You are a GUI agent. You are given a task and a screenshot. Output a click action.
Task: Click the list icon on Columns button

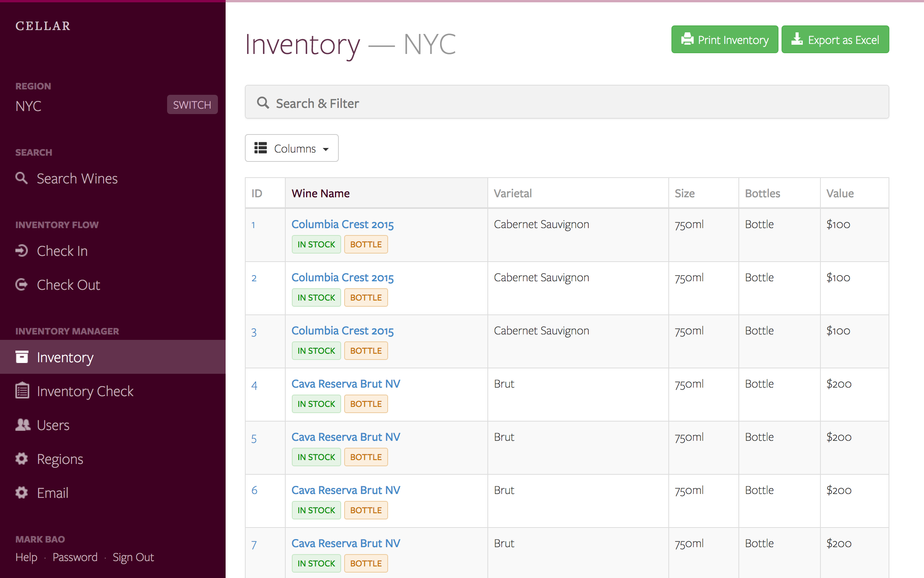[261, 148]
